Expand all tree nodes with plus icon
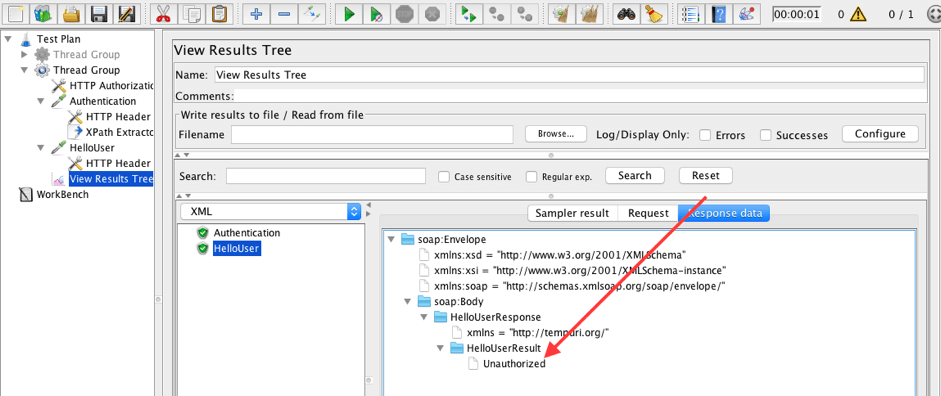Screen dimensions: 941x396 [256, 13]
